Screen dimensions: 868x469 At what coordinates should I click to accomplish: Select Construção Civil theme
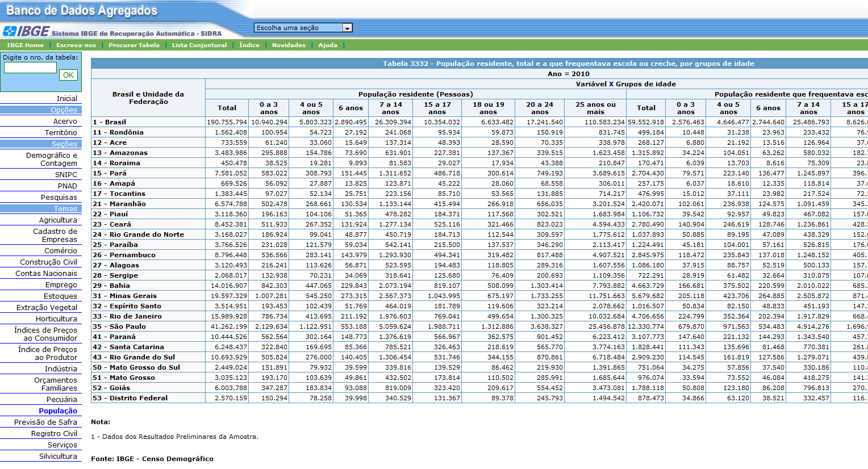pyautogui.click(x=49, y=262)
